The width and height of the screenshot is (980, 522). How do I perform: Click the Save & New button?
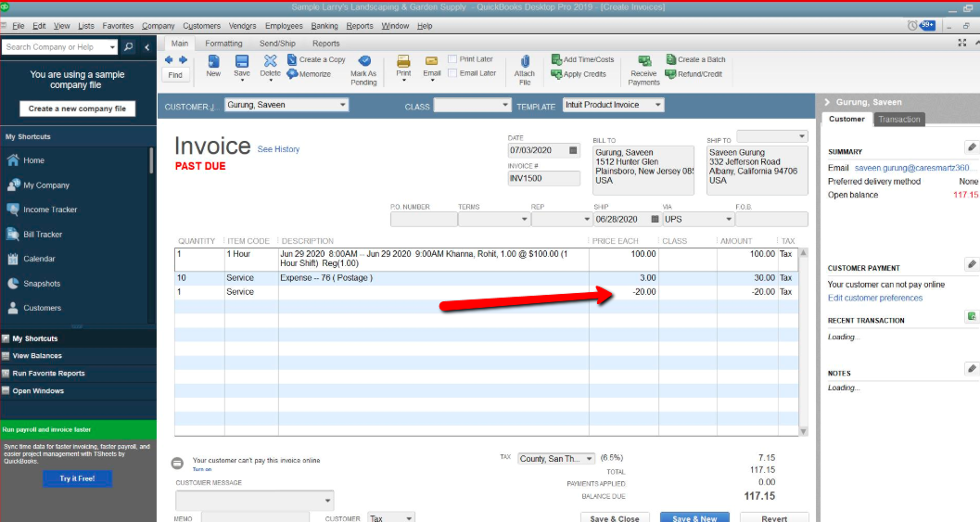point(694,517)
